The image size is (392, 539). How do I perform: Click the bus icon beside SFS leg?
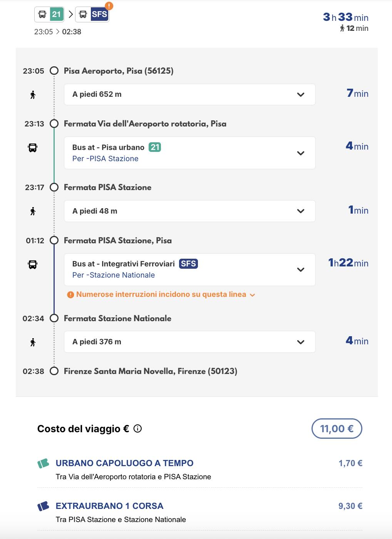(x=33, y=264)
